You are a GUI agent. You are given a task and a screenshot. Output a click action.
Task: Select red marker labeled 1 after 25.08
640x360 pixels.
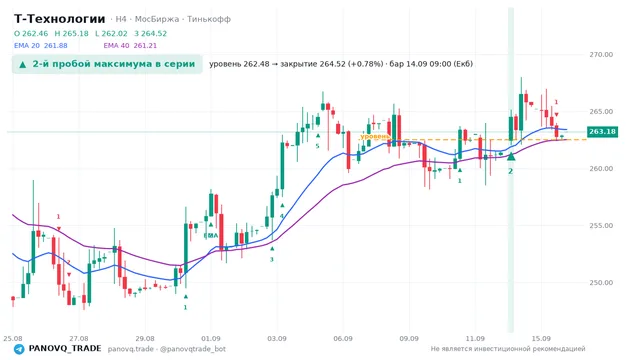(58, 217)
